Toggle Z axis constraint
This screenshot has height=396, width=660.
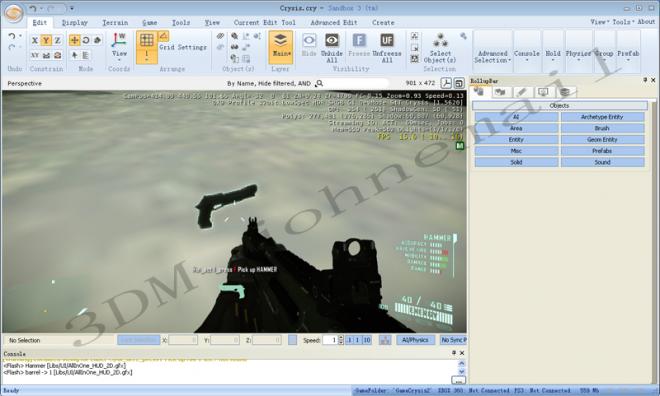point(57,40)
